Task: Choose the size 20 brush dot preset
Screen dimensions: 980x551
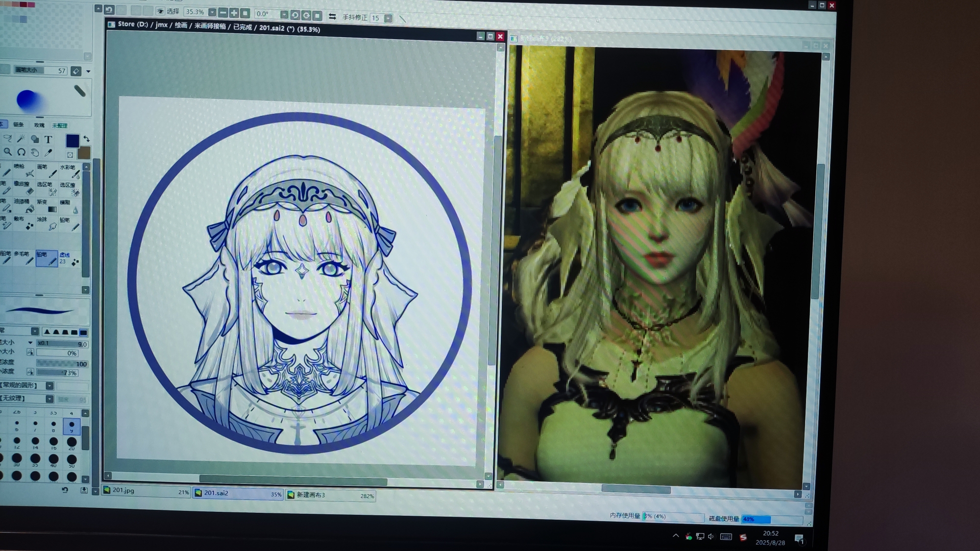Action: [72, 443]
